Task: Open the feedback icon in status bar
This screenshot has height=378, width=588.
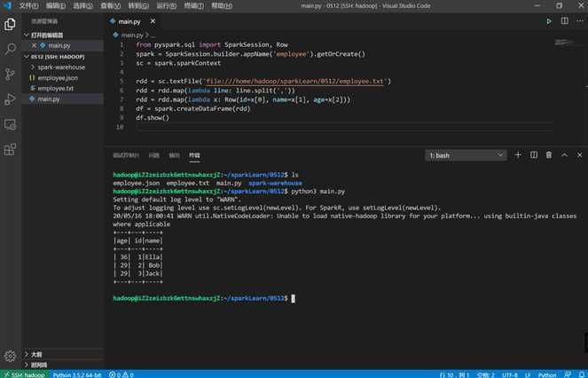Action: tap(568, 374)
